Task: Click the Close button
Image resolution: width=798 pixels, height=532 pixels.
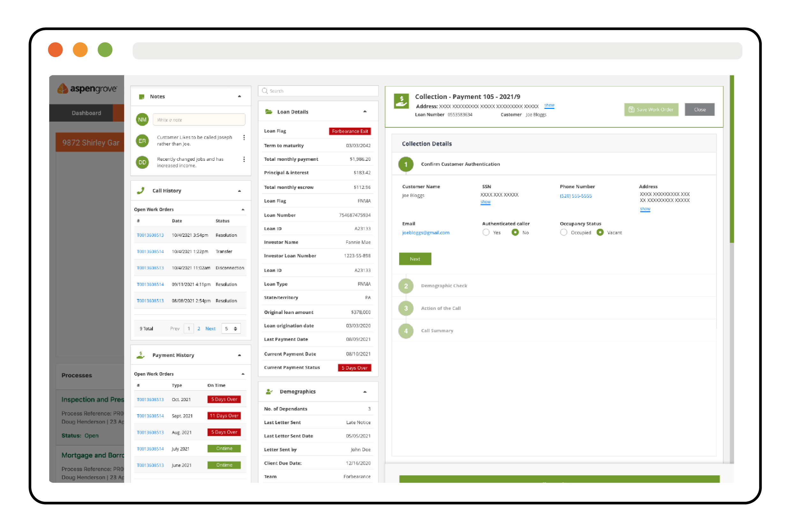Action: pos(699,109)
